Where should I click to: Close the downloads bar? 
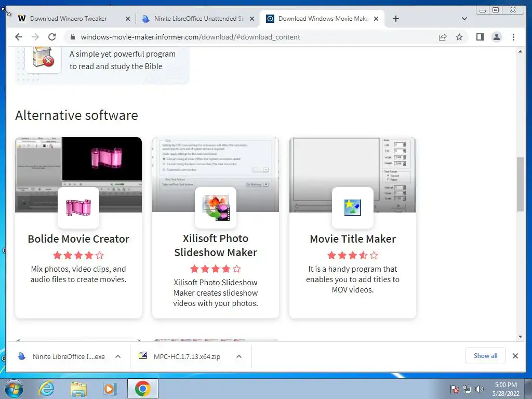click(x=515, y=355)
